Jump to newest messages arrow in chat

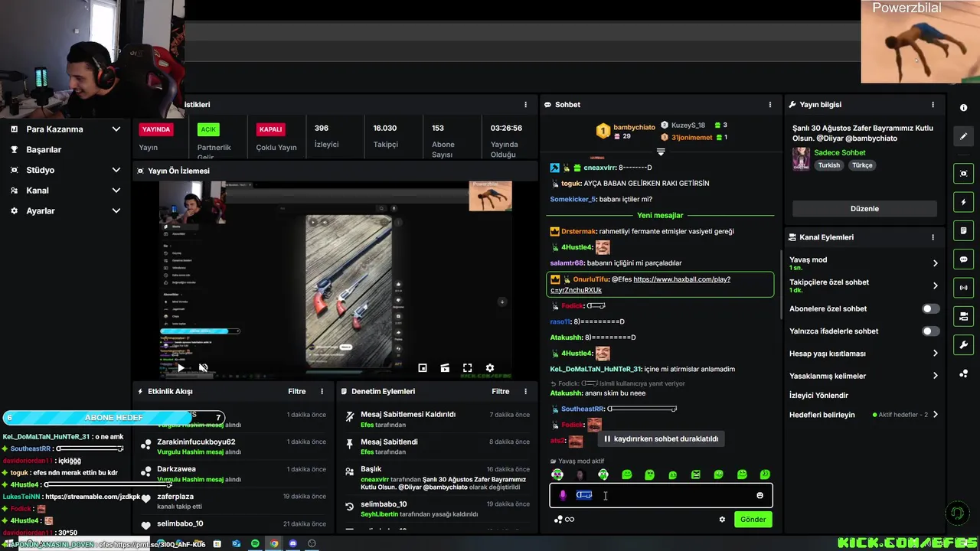coord(661,152)
